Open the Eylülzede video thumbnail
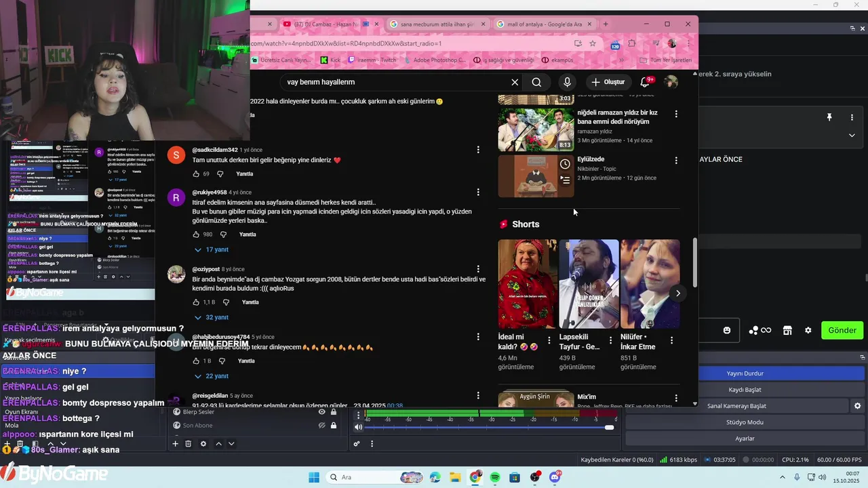 [536, 176]
